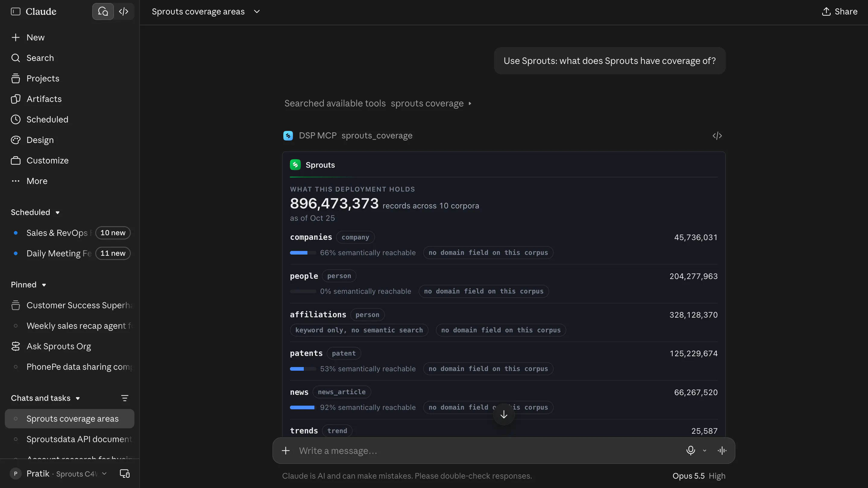Switch to code mode icon

[x=124, y=11]
